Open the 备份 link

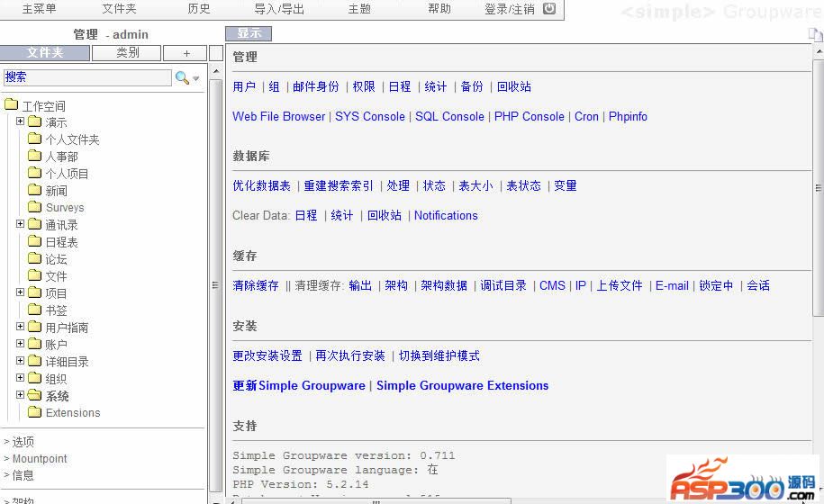pos(471,86)
